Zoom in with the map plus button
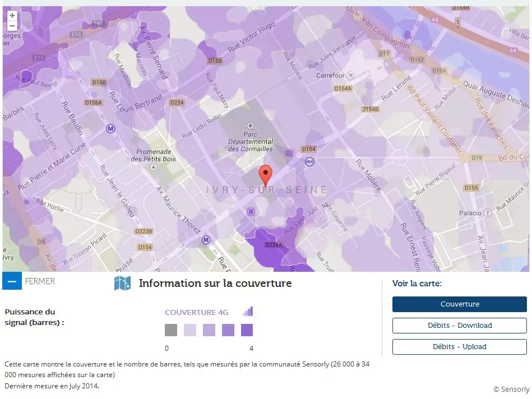Screen dimensions: 532x399 12,16
